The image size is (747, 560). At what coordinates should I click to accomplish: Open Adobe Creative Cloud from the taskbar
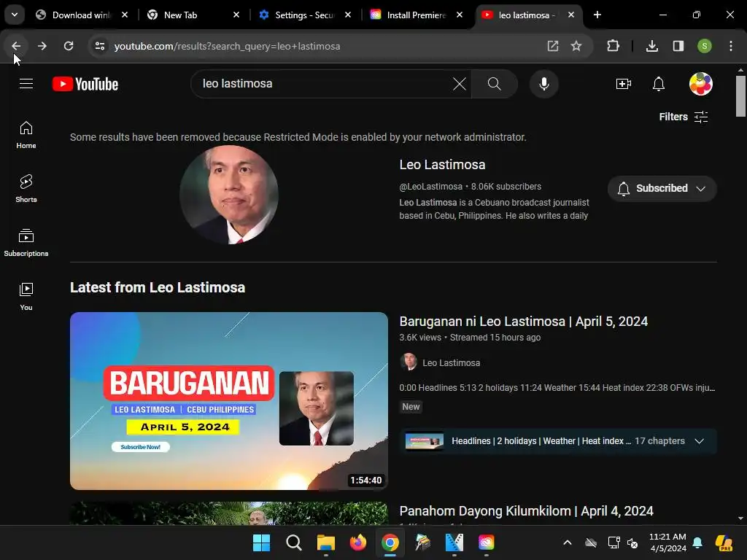(x=487, y=542)
